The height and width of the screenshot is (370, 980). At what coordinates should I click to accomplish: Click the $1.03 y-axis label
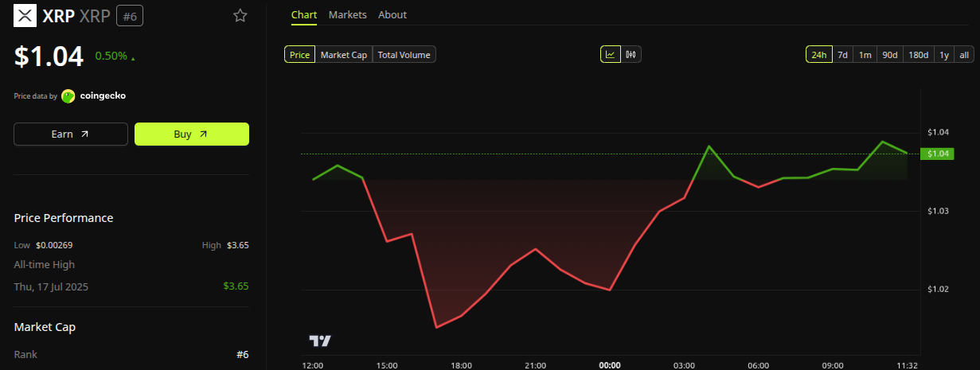click(x=939, y=211)
